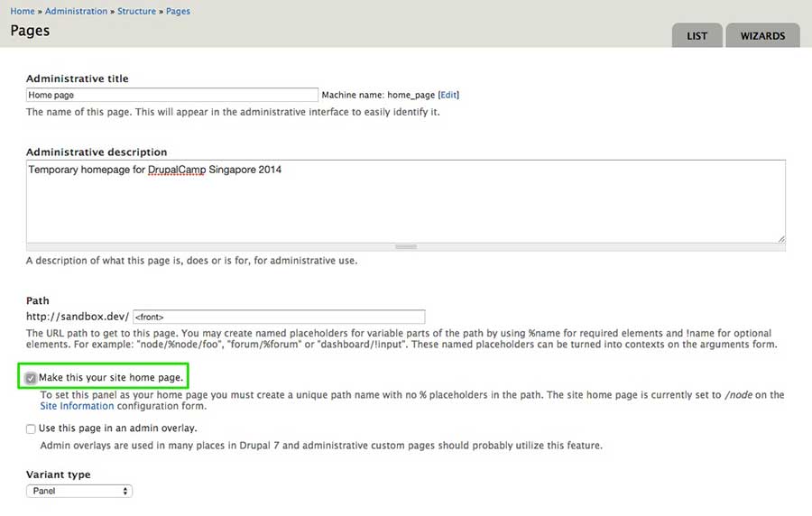Open the Site Information configuration link
Screen dimensions: 812x516
(x=88, y=407)
